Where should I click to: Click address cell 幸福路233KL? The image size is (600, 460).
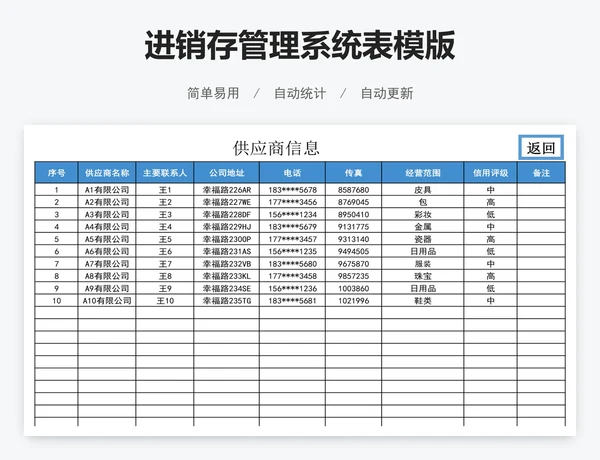pyautogui.click(x=227, y=276)
